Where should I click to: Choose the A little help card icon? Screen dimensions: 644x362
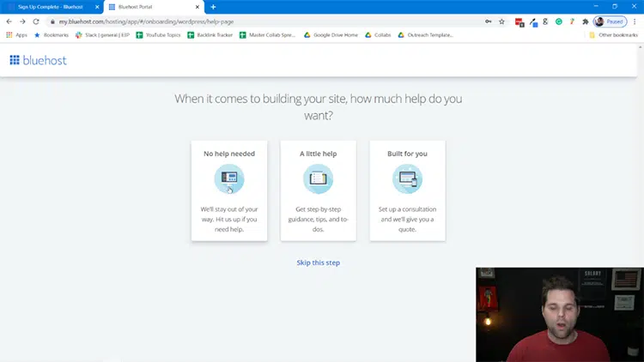click(318, 178)
